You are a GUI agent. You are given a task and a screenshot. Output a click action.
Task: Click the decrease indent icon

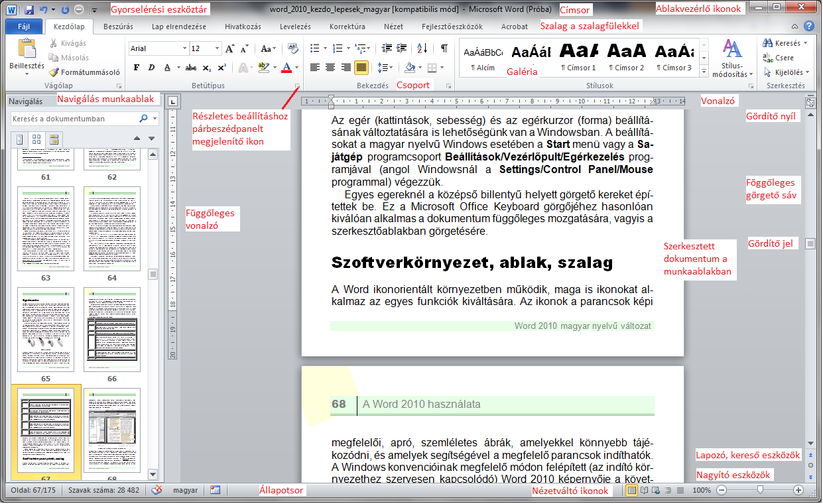(x=387, y=48)
